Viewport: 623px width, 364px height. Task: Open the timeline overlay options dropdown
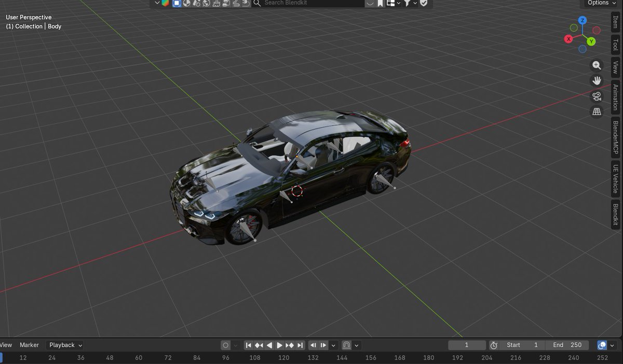[x=612, y=345]
